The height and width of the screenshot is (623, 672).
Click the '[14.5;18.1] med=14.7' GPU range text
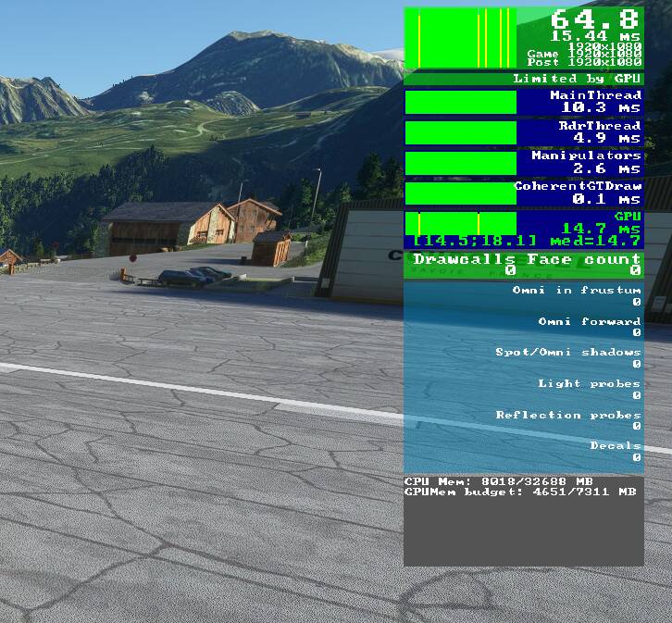click(527, 241)
